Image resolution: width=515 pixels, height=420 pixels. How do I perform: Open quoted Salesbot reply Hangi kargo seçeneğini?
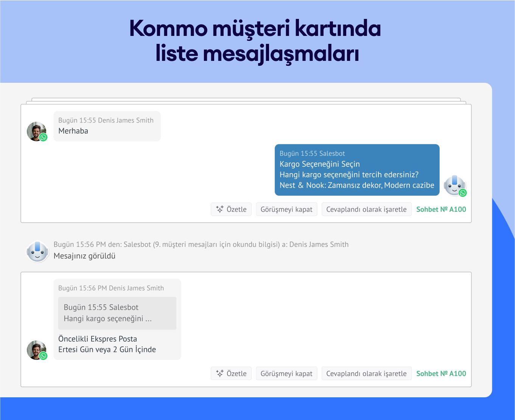[117, 313]
